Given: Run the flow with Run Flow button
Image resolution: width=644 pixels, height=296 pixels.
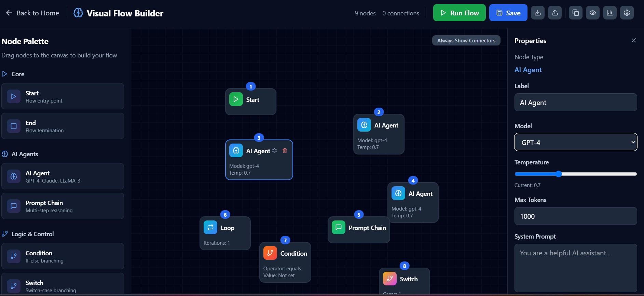Looking at the screenshot, I should click(459, 13).
